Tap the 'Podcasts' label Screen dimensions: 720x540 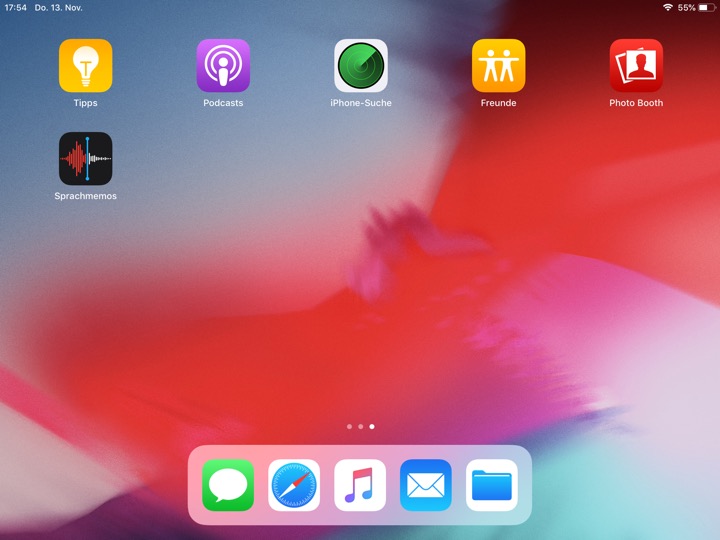[223, 103]
